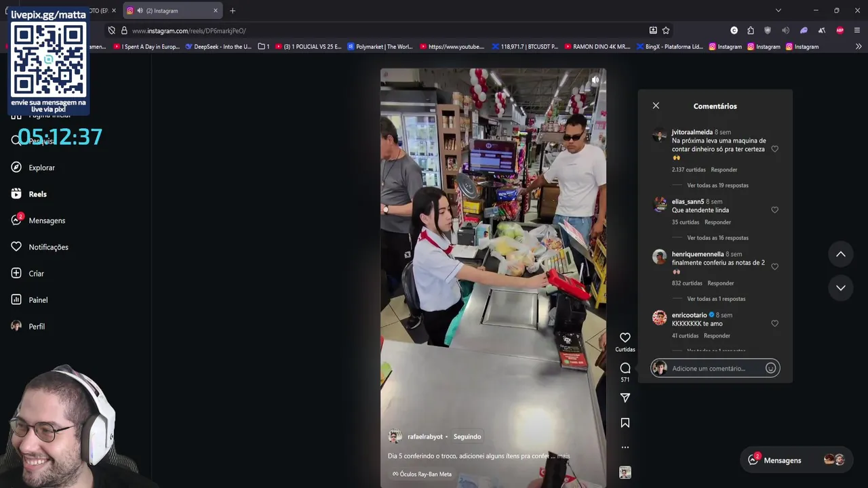Viewport: 868px width, 488px height.
Task: Show more bookmarks with double chevron
Action: click(x=859, y=47)
